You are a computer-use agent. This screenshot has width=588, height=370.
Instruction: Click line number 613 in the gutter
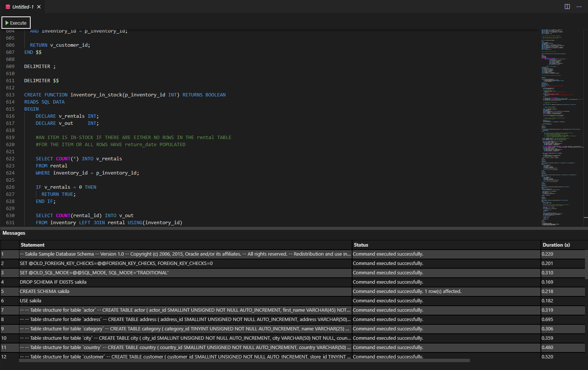coord(10,95)
